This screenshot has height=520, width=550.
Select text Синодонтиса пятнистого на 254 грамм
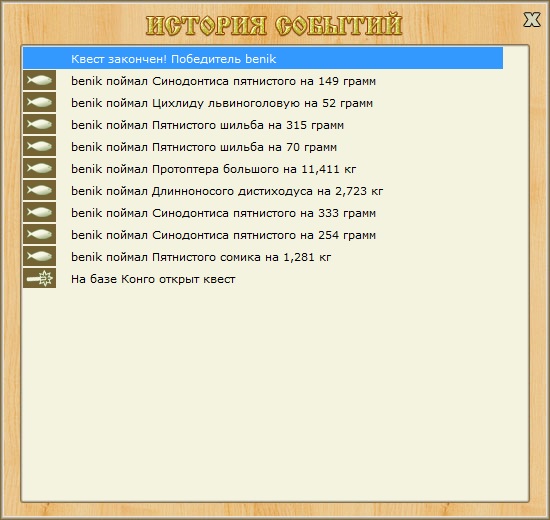pos(264,235)
